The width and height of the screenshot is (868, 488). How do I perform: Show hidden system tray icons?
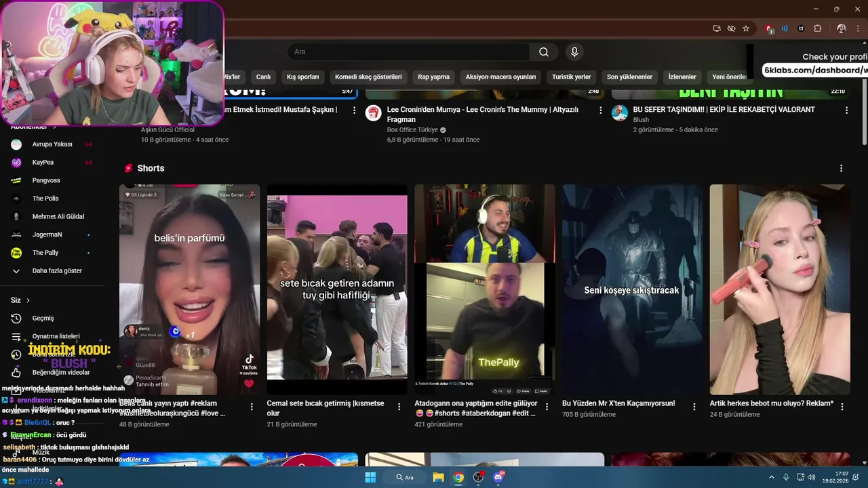772,477
